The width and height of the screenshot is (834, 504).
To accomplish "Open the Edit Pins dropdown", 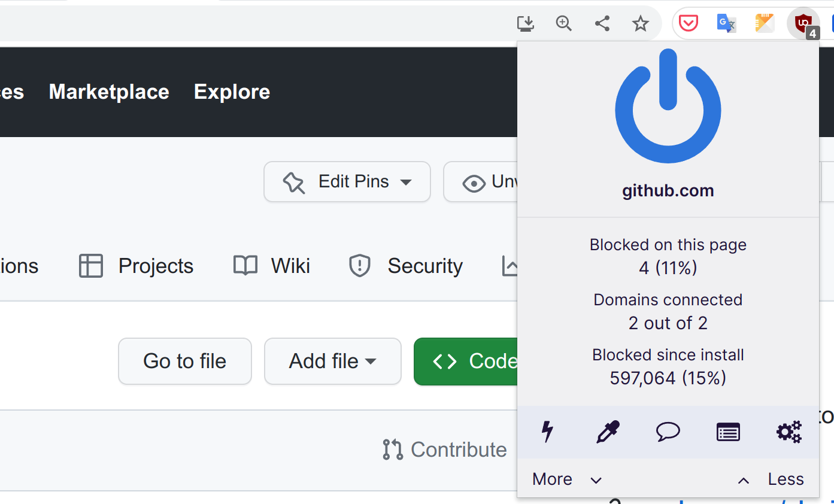I will click(347, 182).
